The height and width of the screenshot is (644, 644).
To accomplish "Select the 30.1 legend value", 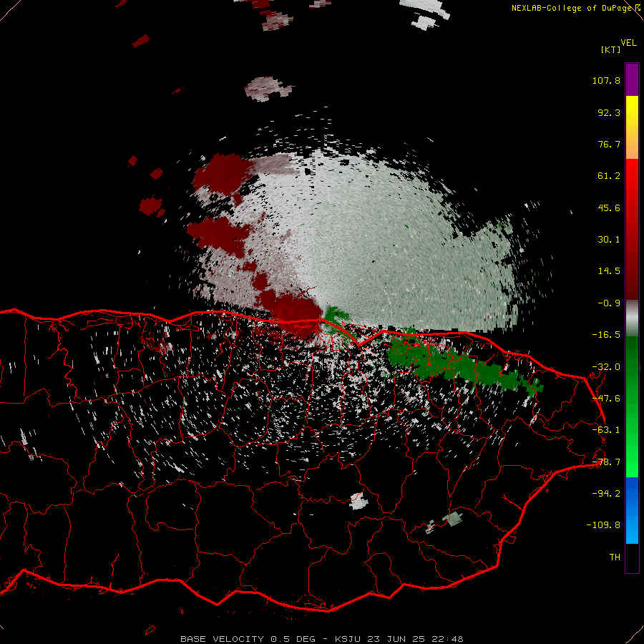I will (609, 240).
